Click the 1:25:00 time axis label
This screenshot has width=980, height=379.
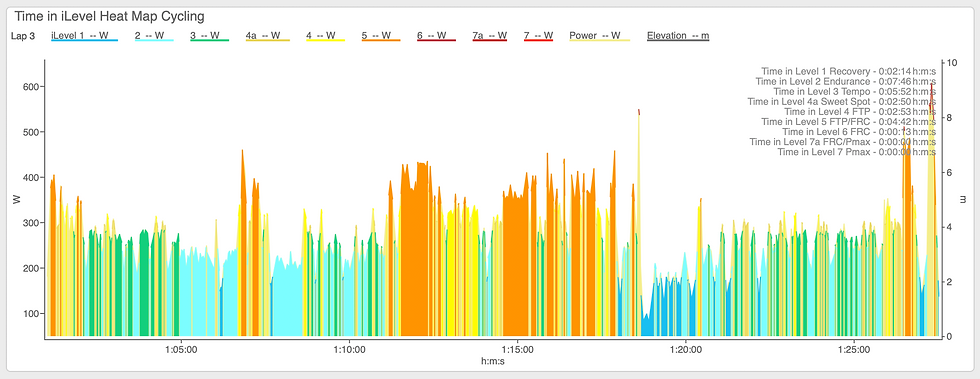pos(854,350)
